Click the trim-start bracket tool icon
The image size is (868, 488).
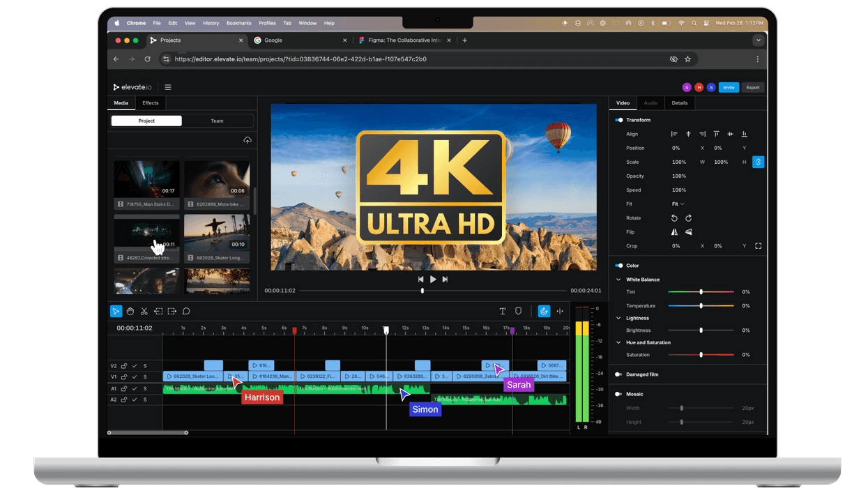[158, 312]
